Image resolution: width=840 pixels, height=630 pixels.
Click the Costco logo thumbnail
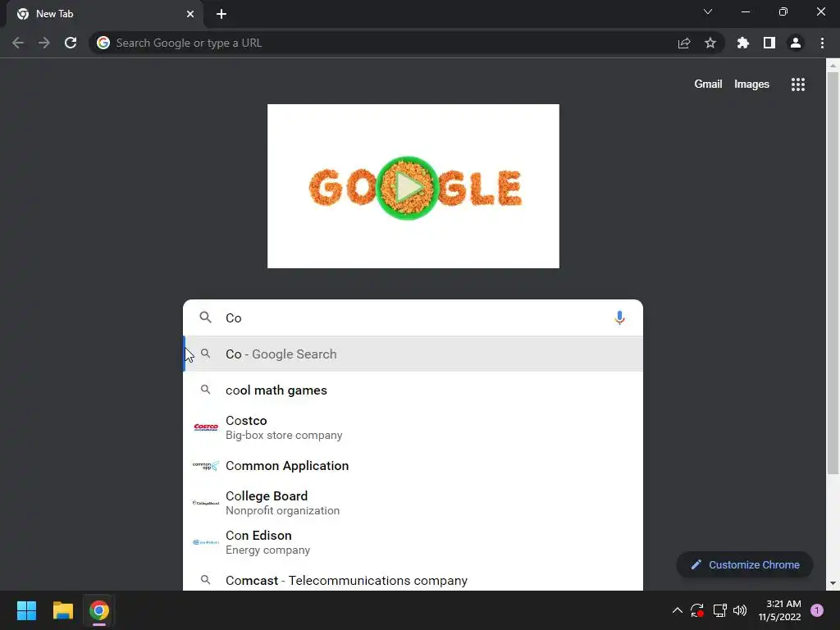[x=206, y=427]
